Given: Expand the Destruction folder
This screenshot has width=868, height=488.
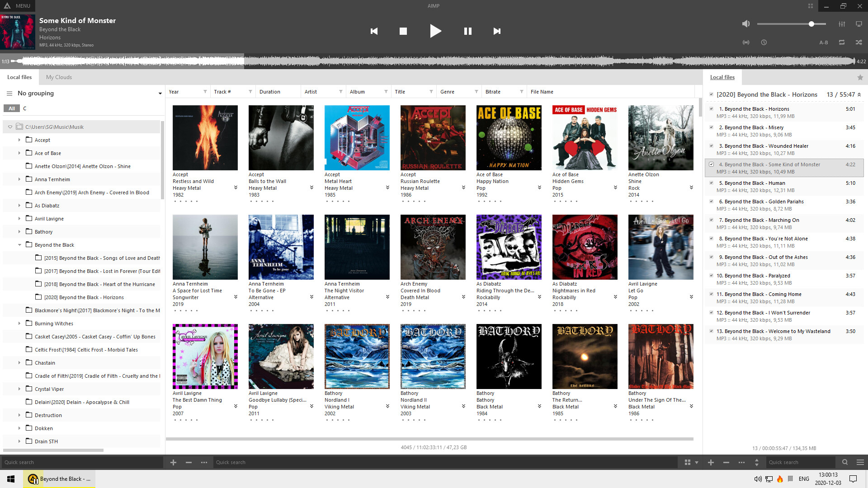Looking at the screenshot, I should 19,415.
